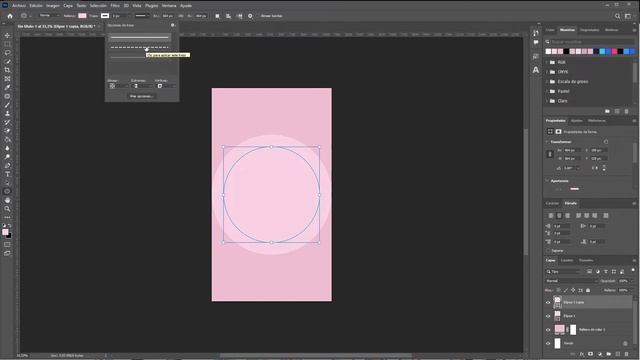Select the Lasso tool

[7, 53]
